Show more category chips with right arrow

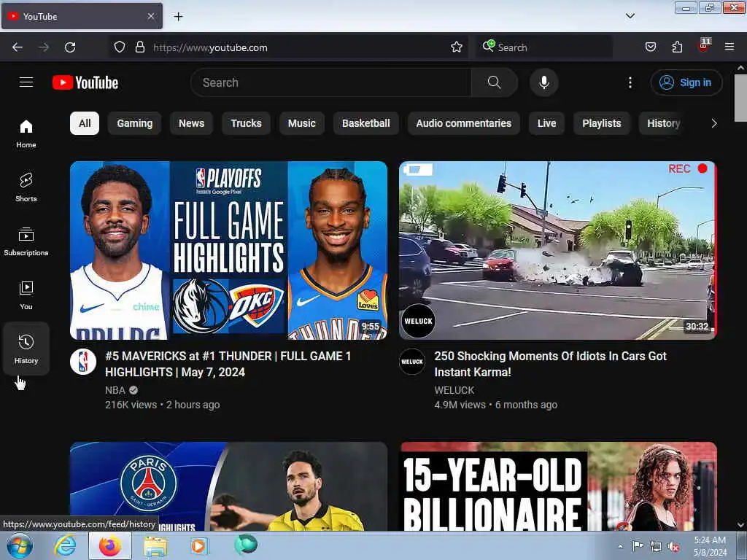tap(713, 123)
